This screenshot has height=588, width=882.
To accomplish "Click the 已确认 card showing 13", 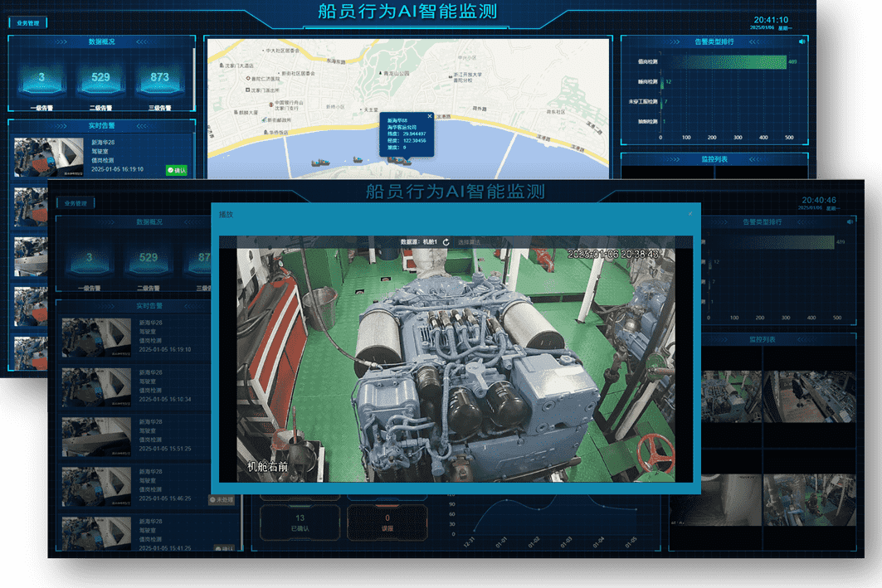I will (x=300, y=522).
